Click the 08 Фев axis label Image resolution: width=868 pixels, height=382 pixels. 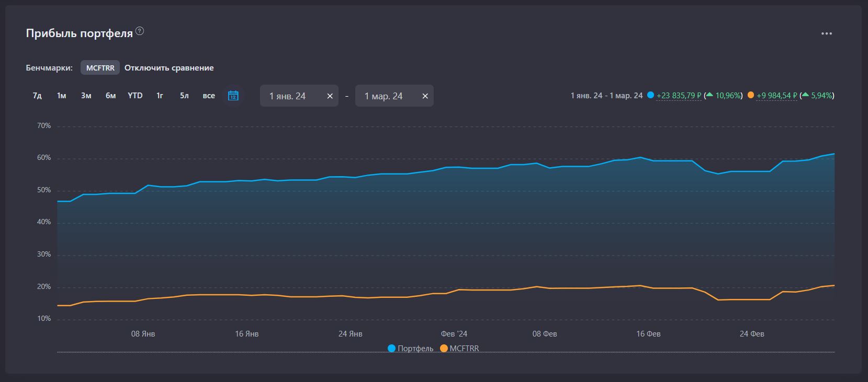[x=545, y=334]
